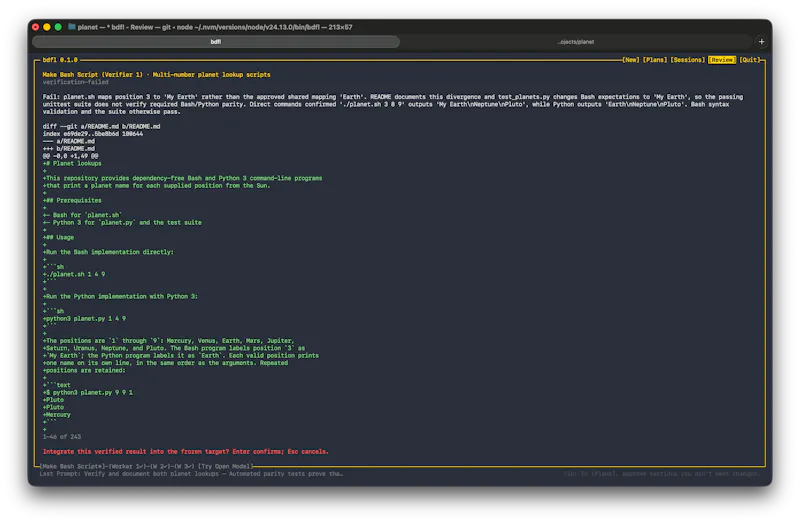The height and width of the screenshot is (523, 800).
Task: Click the 'bdfl 0.1.0' version label
Action: (60, 60)
